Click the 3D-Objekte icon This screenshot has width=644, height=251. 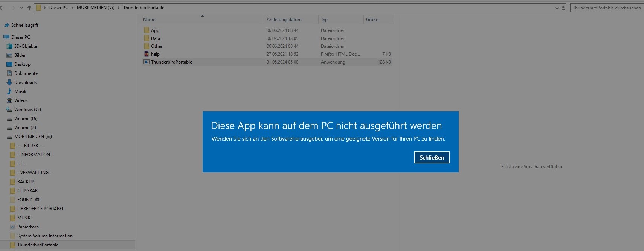9,46
